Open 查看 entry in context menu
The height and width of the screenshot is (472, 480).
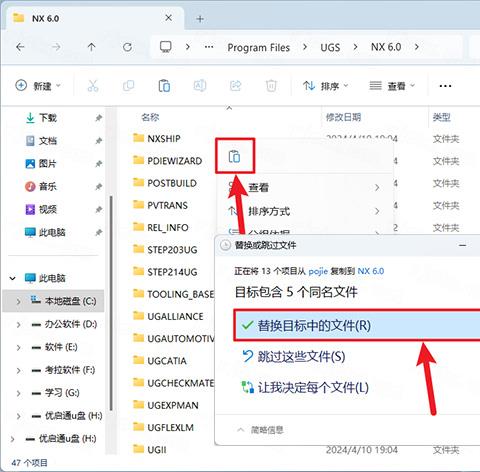(x=305, y=187)
